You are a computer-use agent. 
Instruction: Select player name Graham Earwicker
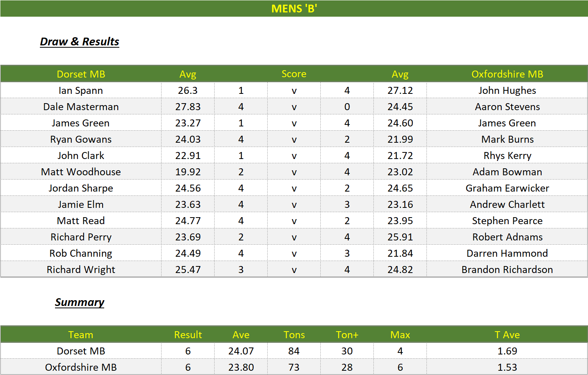click(x=507, y=188)
